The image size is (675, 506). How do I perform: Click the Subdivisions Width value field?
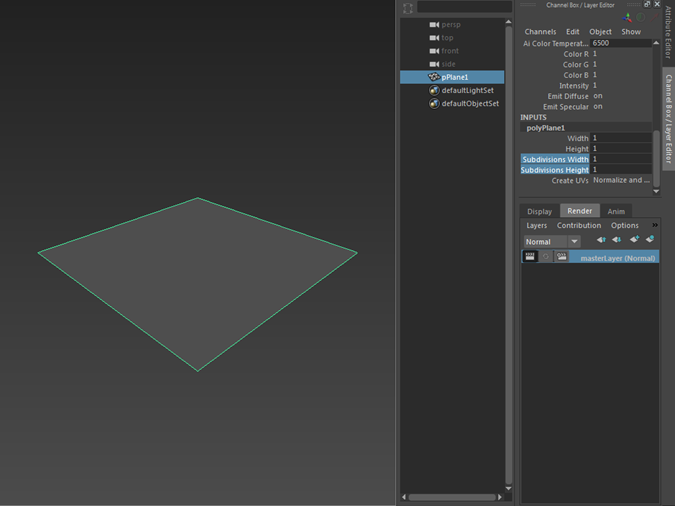coord(620,159)
